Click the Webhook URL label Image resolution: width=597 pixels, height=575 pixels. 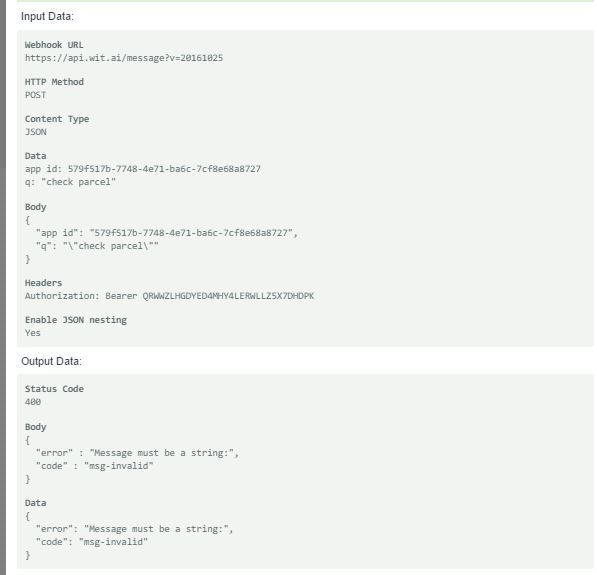(x=54, y=45)
